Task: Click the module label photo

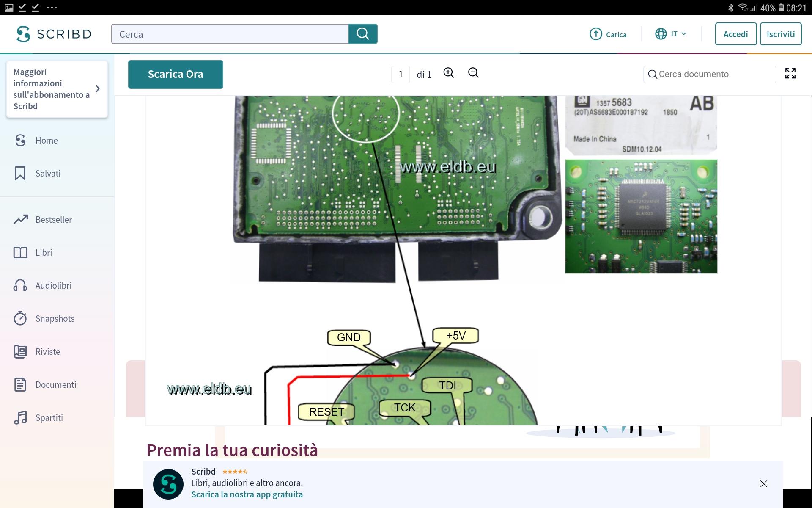Action: point(641,125)
